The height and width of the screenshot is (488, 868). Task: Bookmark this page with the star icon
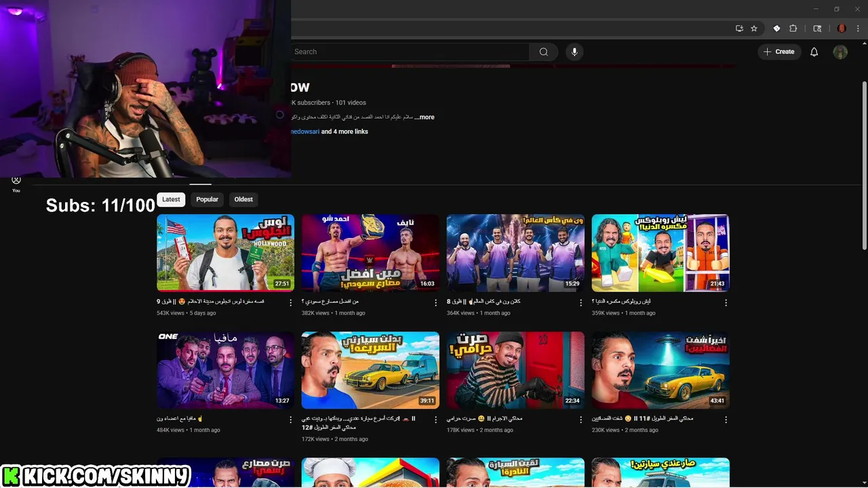click(754, 28)
